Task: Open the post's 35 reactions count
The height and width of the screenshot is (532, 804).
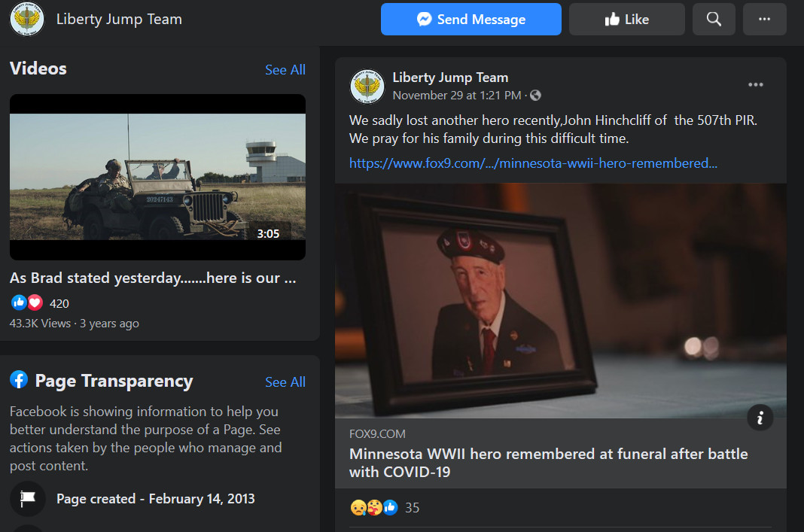Action: pyautogui.click(x=413, y=507)
